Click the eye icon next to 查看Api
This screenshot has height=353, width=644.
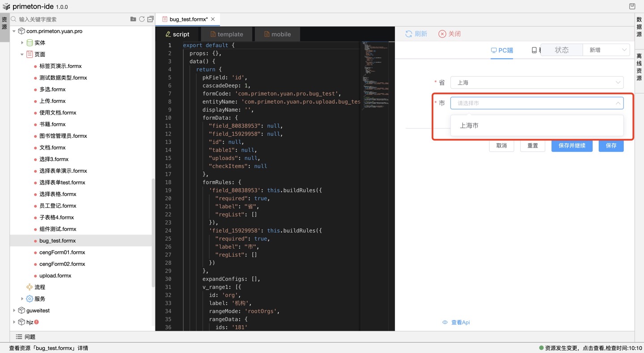click(445, 322)
